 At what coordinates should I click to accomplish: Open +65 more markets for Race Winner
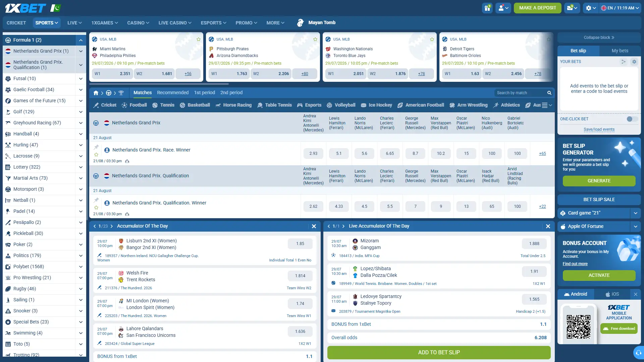pos(542,154)
